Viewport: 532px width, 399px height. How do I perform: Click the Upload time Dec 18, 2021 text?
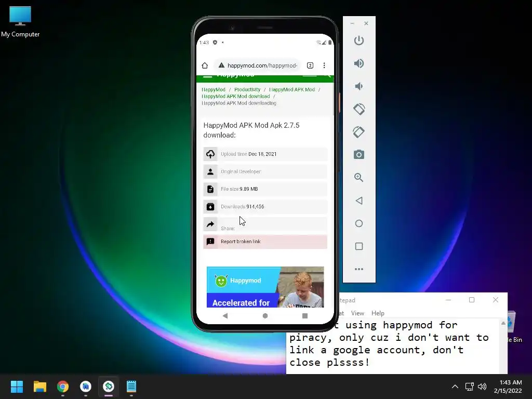pos(249,154)
